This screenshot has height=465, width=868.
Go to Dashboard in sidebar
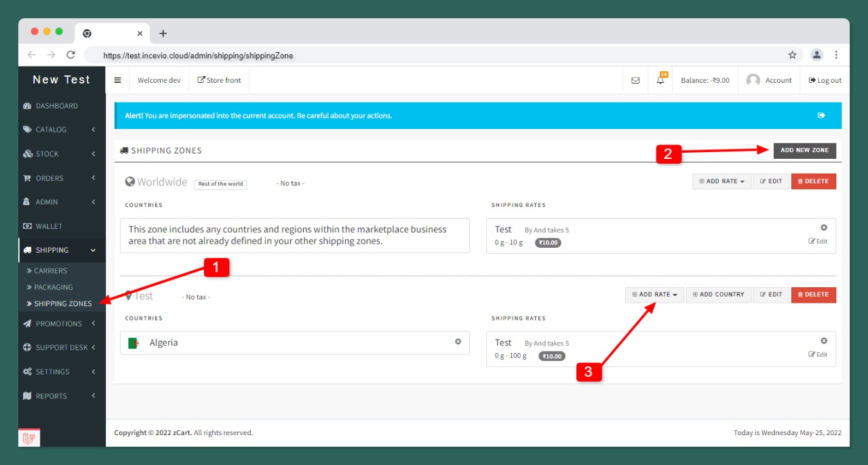[x=56, y=106]
